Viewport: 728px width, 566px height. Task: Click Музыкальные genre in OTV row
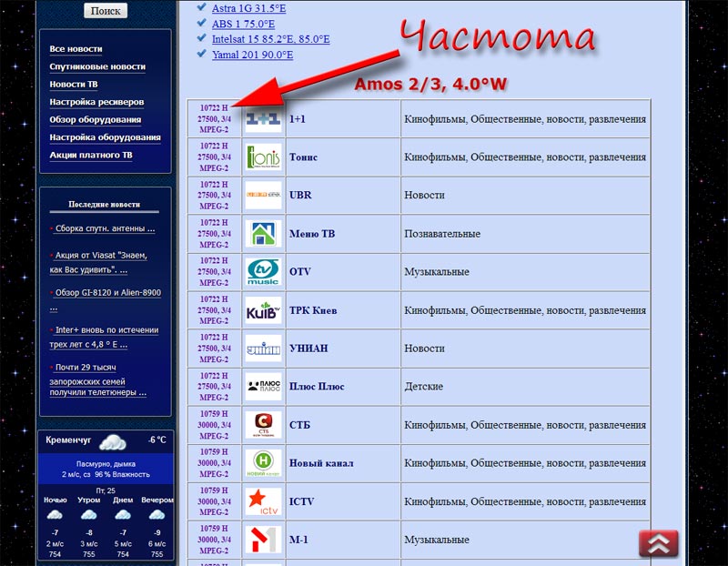(437, 271)
